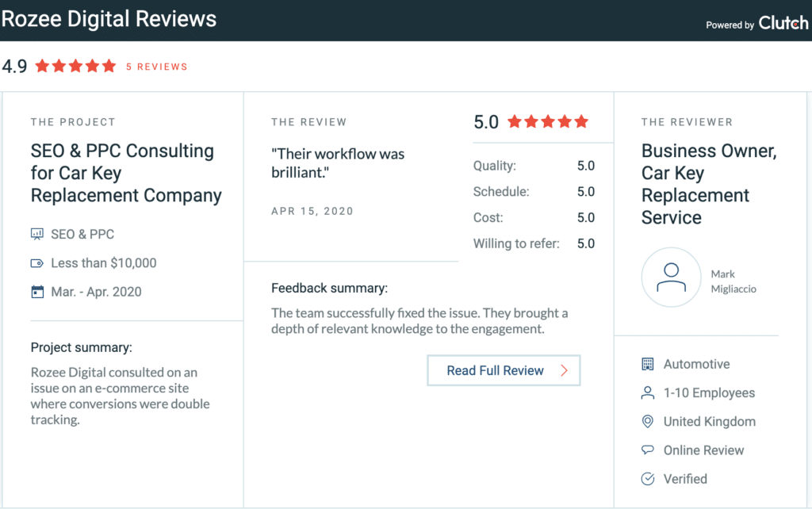Click the overall 4.9 star rating

(75, 66)
